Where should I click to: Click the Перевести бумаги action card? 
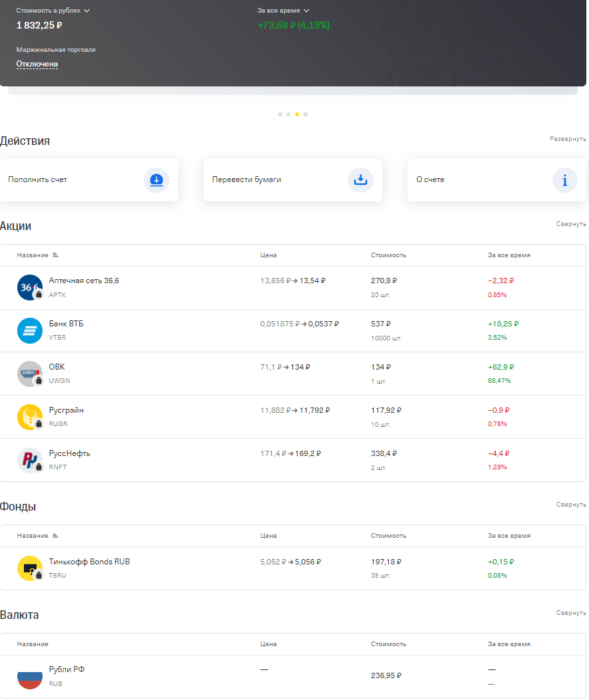[293, 180]
